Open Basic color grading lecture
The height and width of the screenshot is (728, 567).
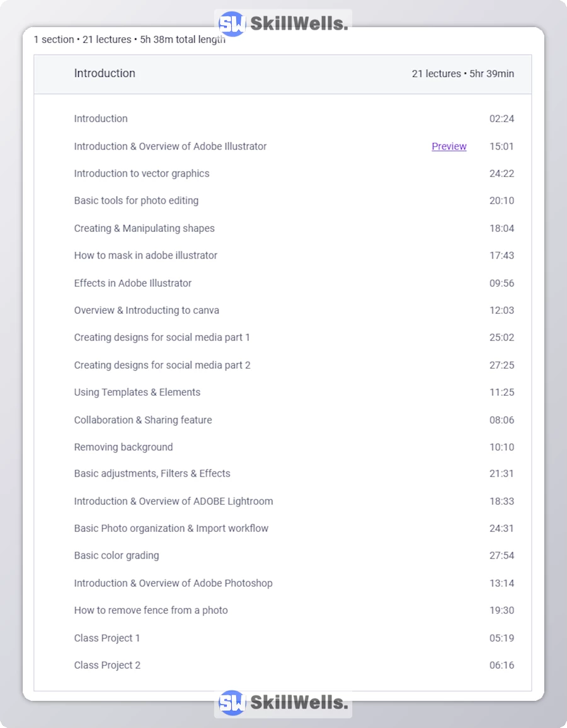[117, 555]
